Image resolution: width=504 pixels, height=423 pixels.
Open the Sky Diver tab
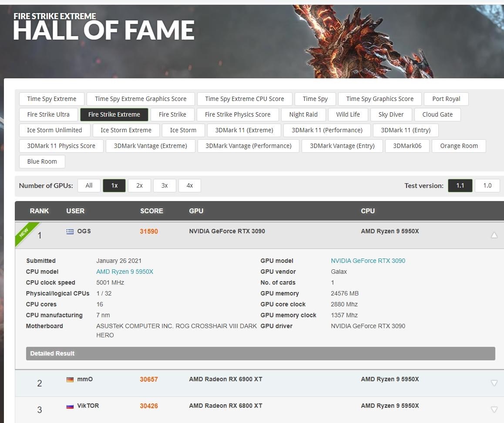click(x=391, y=115)
